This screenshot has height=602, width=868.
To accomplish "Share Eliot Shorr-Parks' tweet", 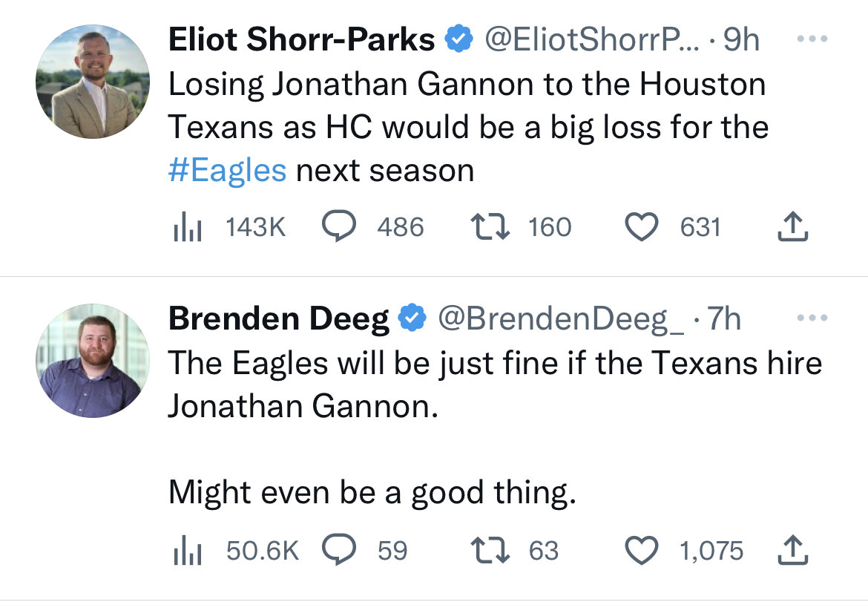I will click(793, 226).
